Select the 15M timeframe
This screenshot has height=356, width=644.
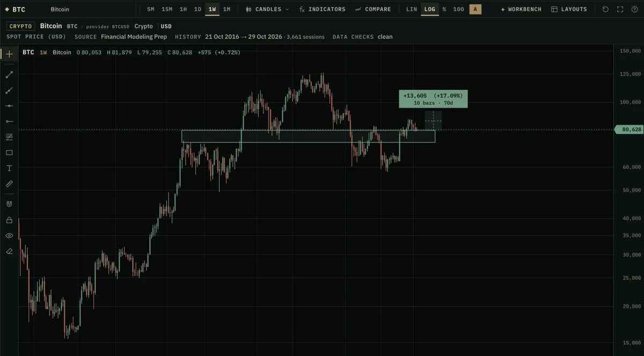click(x=167, y=9)
